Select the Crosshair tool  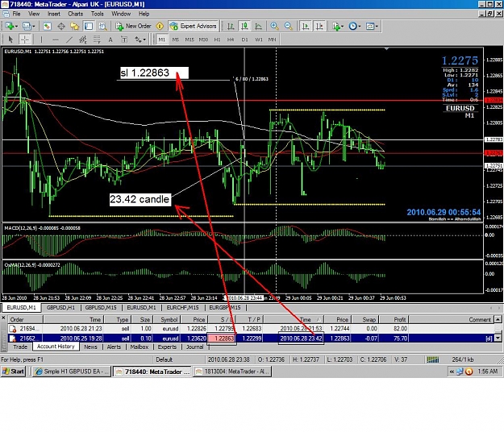point(24,39)
